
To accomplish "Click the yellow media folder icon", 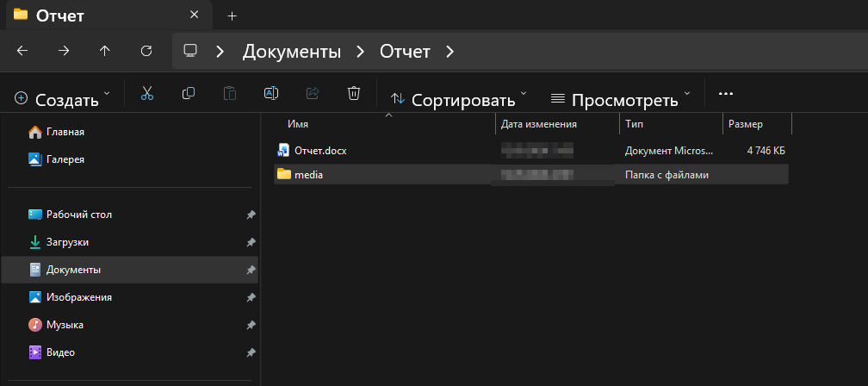I will (x=284, y=174).
